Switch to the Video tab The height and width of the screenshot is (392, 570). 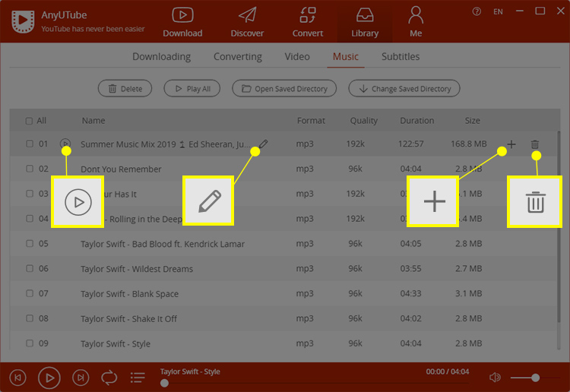[x=297, y=57]
